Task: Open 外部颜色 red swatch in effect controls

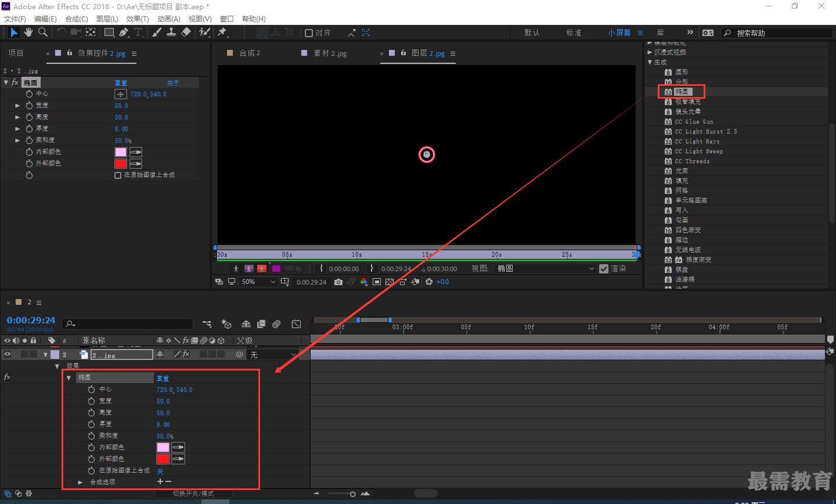Action: pos(121,164)
